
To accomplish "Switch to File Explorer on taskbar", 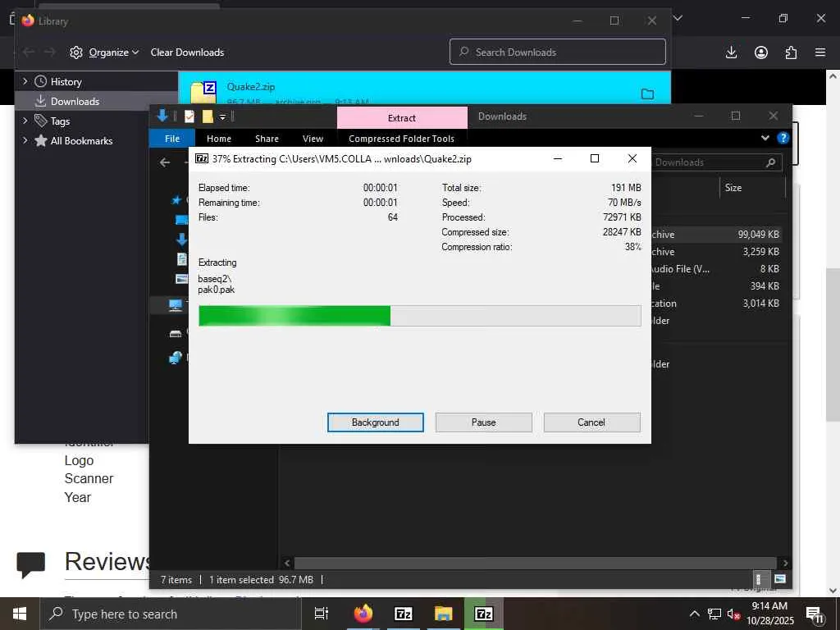I will click(443, 614).
